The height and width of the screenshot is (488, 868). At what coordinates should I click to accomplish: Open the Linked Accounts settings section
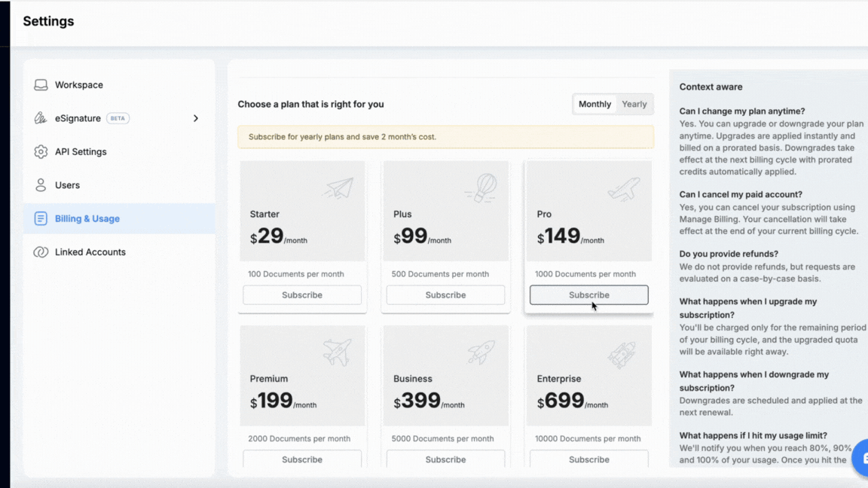click(x=90, y=252)
